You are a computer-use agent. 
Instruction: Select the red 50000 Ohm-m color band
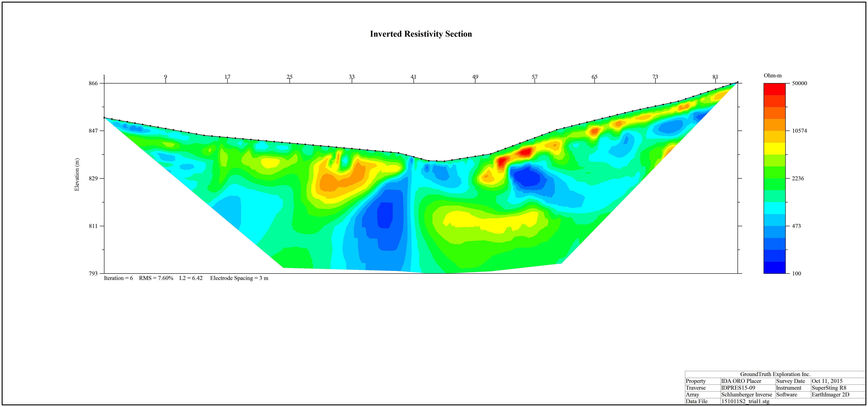[774, 89]
